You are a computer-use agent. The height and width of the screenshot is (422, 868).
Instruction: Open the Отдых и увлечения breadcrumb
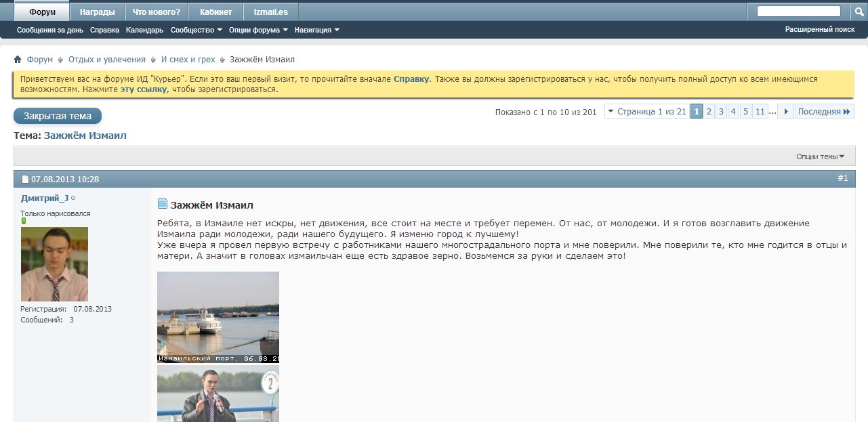107,60
